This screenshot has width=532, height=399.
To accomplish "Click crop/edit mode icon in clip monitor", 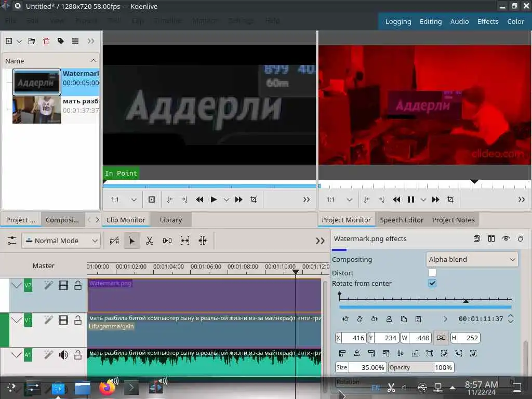I will coord(254,199).
